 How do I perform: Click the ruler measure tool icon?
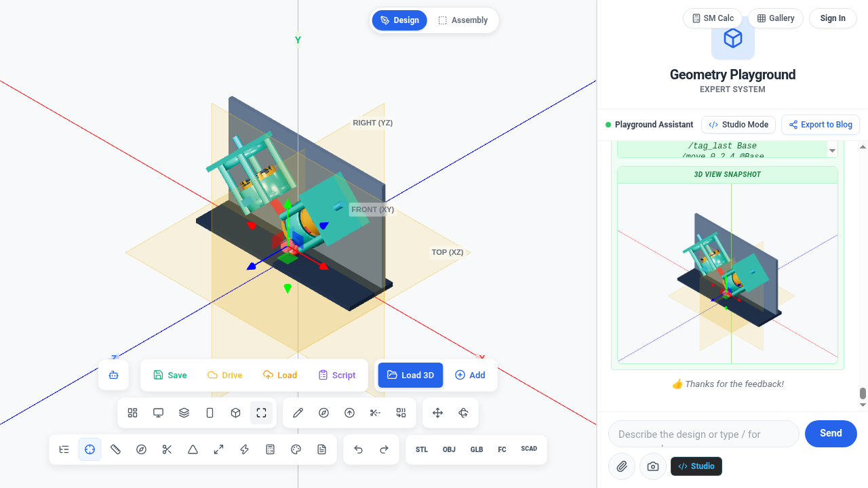click(x=116, y=449)
